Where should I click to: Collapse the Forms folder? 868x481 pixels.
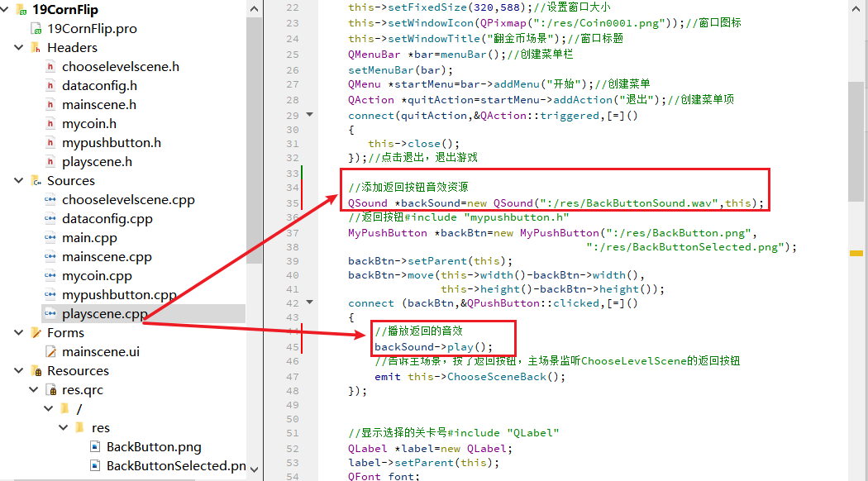(x=18, y=332)
